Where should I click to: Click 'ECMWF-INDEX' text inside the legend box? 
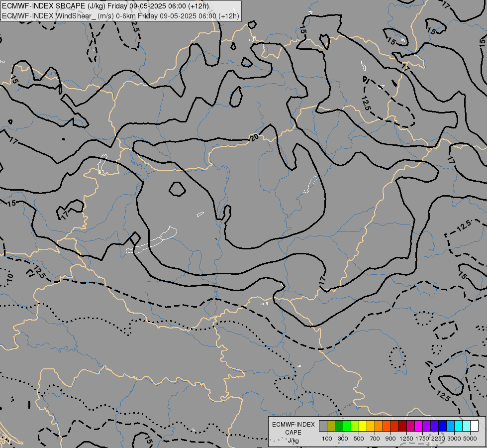(293, 425)
